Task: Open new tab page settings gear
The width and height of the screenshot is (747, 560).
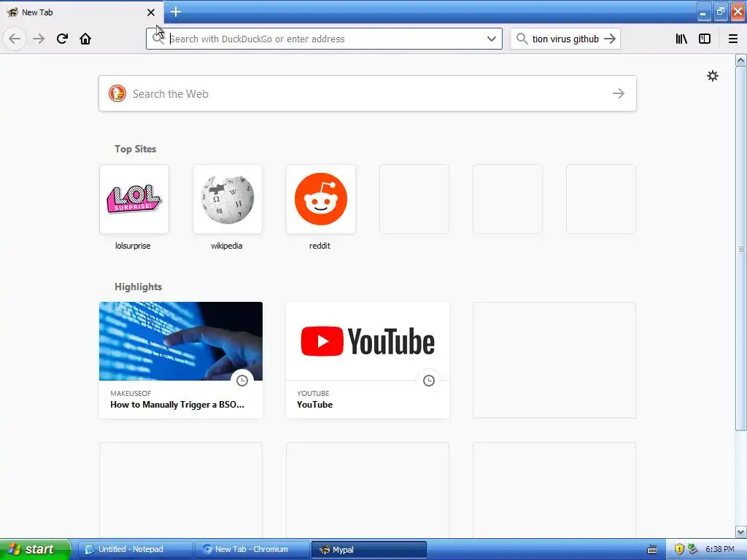Action: (712, 76)
